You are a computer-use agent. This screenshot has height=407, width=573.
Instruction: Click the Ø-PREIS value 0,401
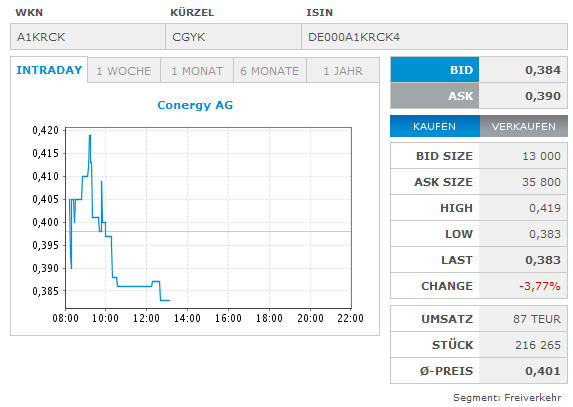(543, 371)
